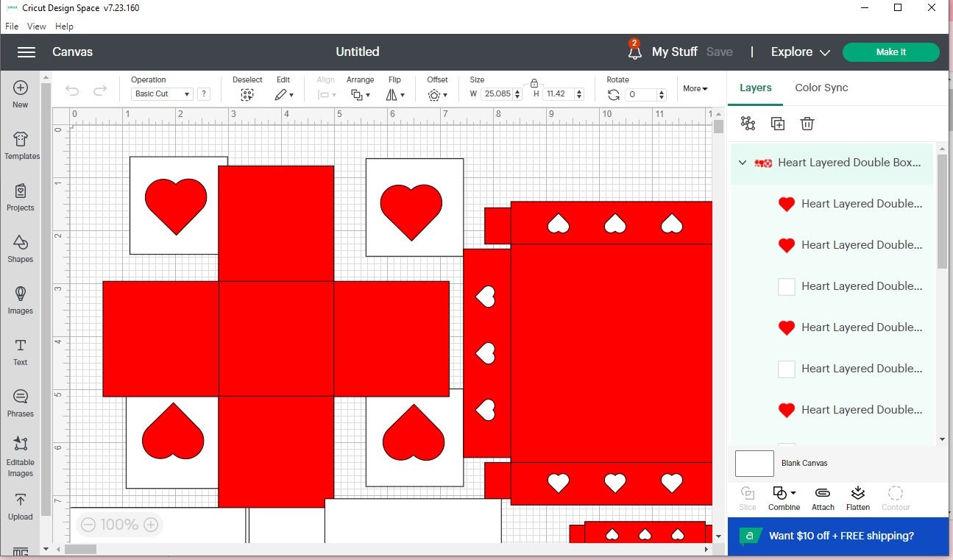Open the Operation Basic Cut dropdown
Screen dimensions: 953x560
(x=162, y=94)
